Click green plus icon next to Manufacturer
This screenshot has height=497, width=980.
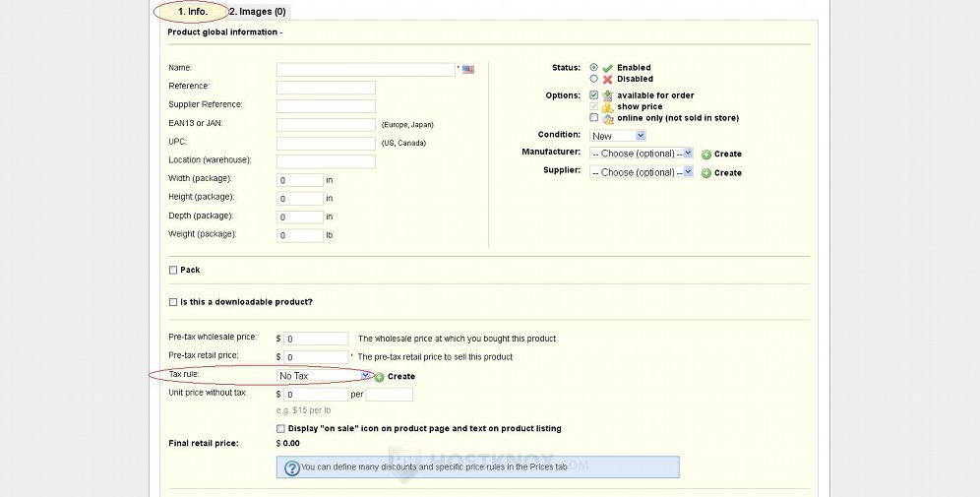click(706, 155)
